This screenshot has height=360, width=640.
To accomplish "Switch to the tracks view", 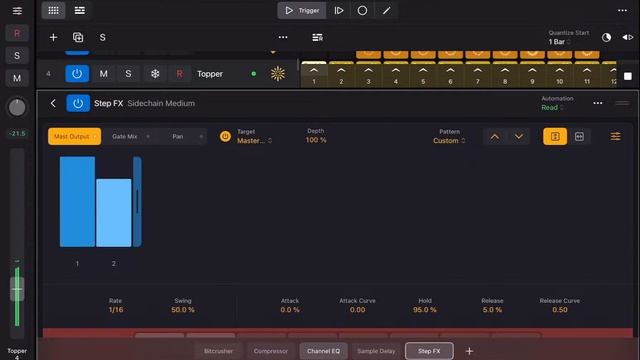I will [80, 11].
